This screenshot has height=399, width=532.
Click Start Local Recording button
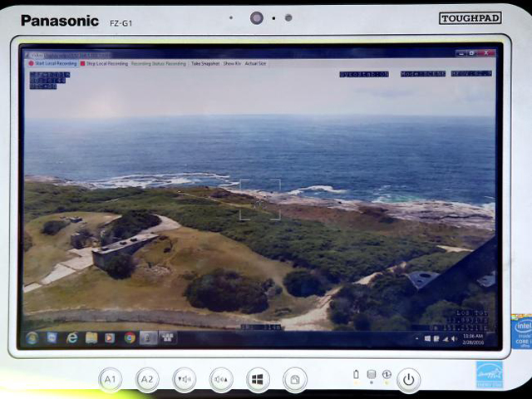[x=52, y=63]
